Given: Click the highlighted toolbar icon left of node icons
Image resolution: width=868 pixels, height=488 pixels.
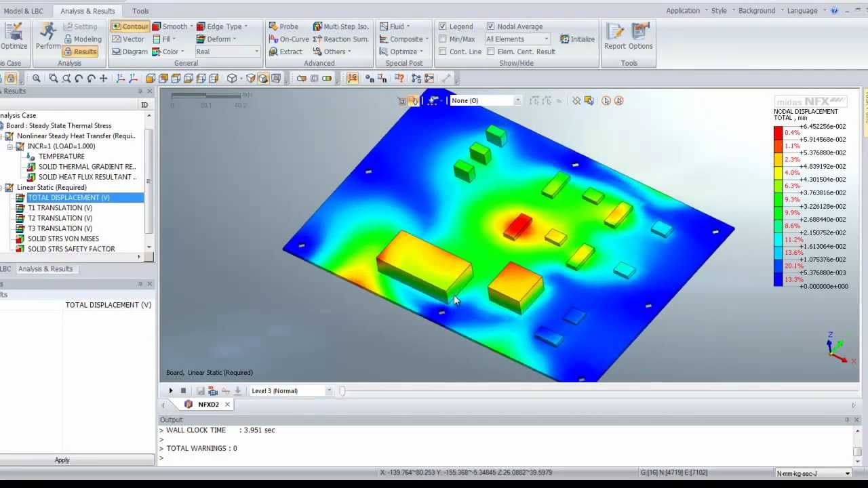Looking at the screenshot, I should [352, 79].
